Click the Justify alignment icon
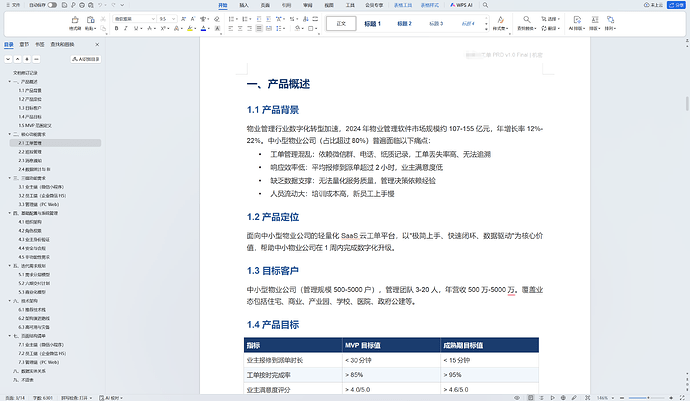This screenshot has height=401, width=690. click(x=259, y=29)
